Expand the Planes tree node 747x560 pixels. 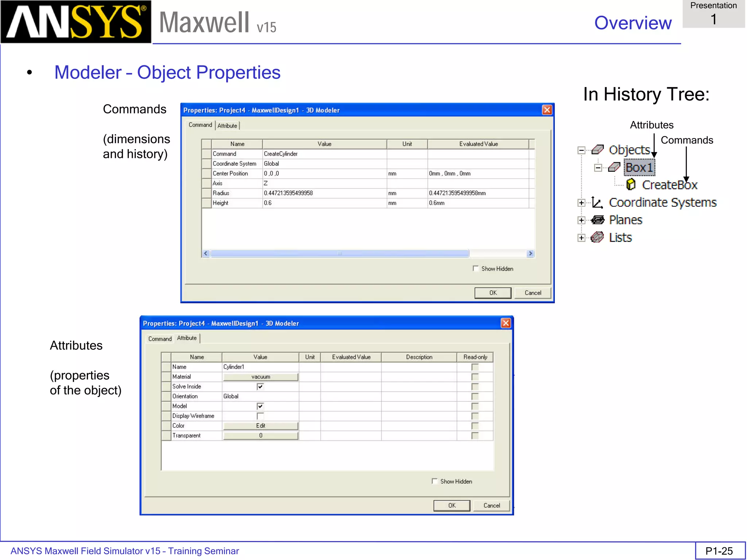[581, 220]
